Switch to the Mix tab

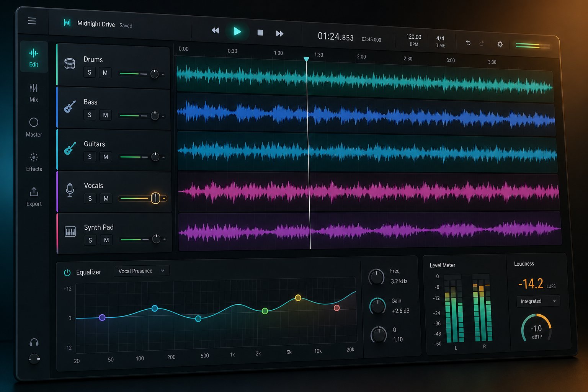tap(34, 93)
